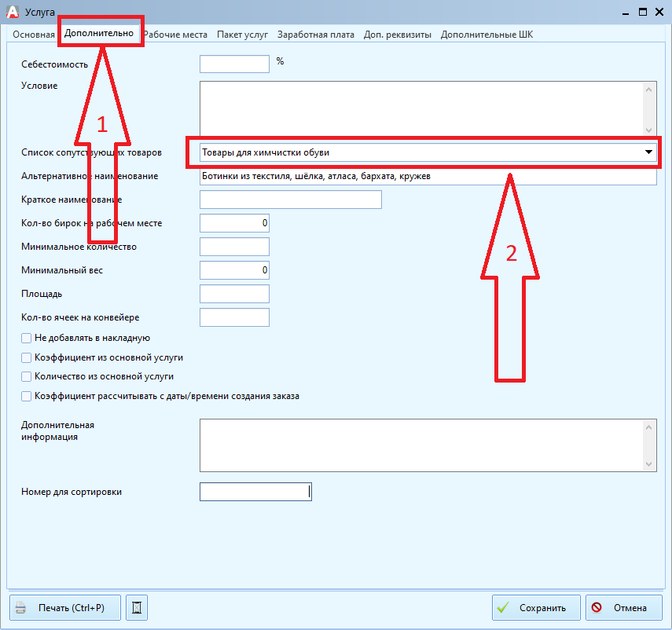Click the Кол-во бирок на рабочем месте field
The width and height of the screenshot is (672, 630).
(234, 223)
